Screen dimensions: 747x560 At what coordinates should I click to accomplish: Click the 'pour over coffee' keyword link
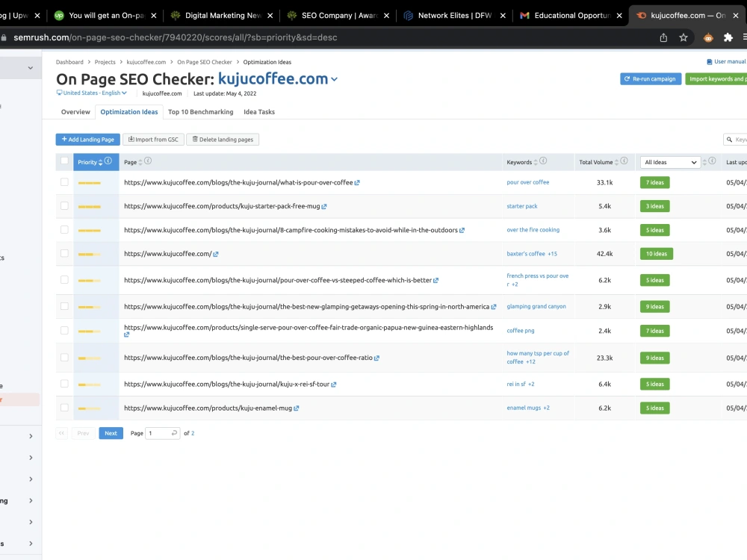(x=528, y=182)
